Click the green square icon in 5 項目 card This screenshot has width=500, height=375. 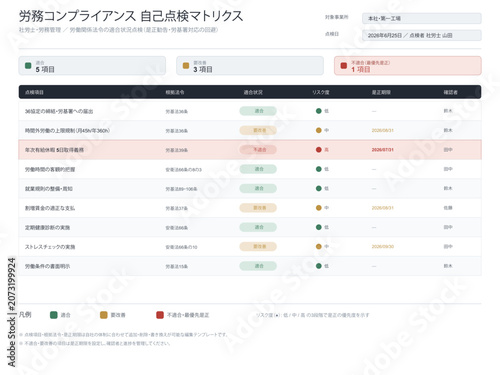pos(28,66)
